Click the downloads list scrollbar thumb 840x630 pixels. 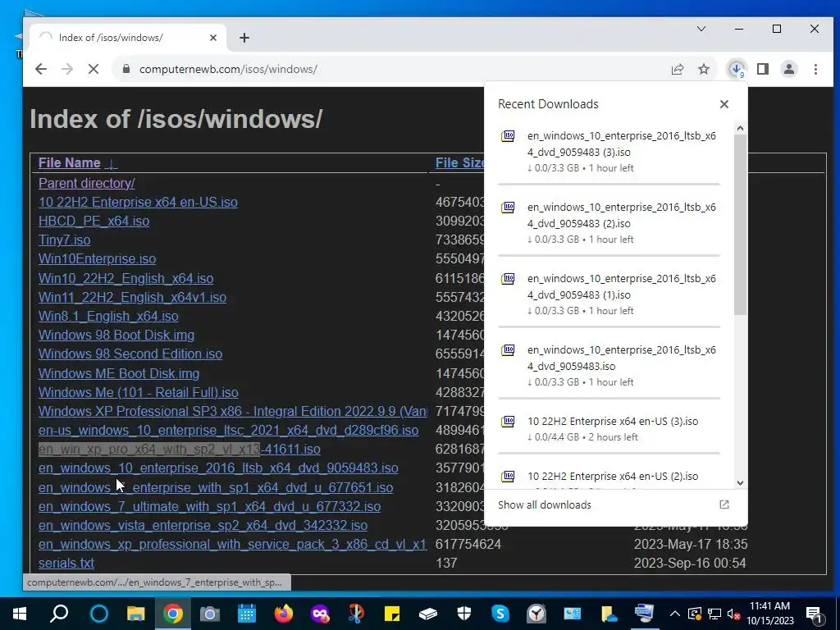click(741, 224)
